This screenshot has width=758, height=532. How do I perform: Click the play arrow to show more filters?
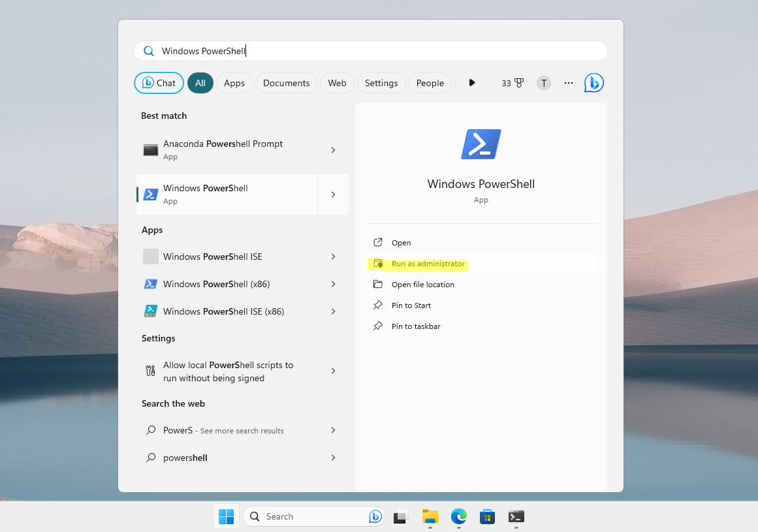(472, 83)
